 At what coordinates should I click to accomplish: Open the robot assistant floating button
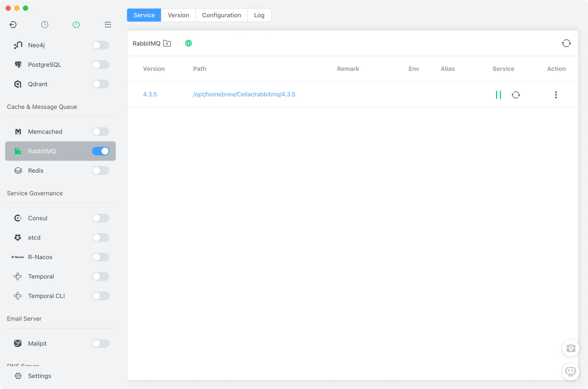click(x=570, y=371)
